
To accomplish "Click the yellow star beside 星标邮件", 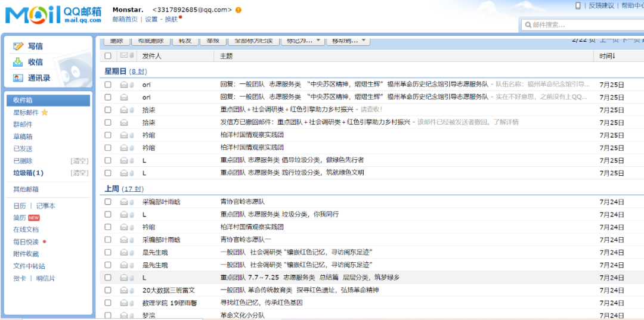I will point(45,113).
